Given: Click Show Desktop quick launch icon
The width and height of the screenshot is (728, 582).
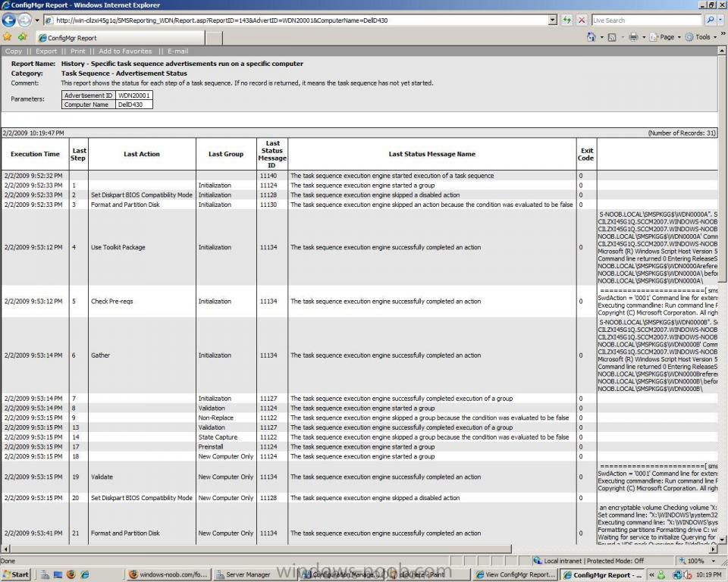Looking at the screenshot, I should [x=58, y=574].
